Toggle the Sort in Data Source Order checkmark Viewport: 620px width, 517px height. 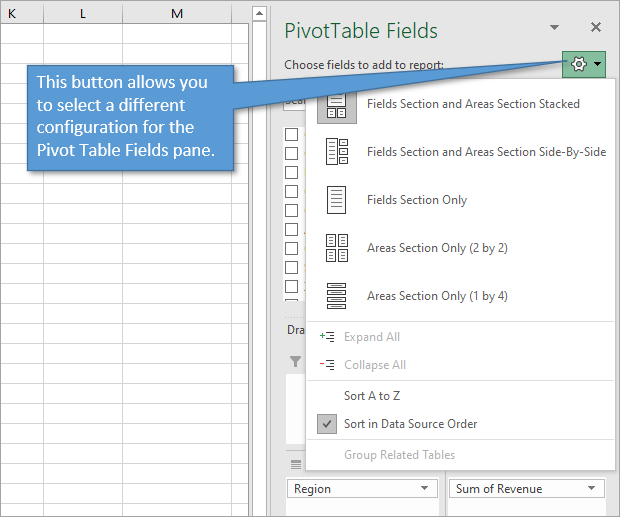tap(327, 424)
